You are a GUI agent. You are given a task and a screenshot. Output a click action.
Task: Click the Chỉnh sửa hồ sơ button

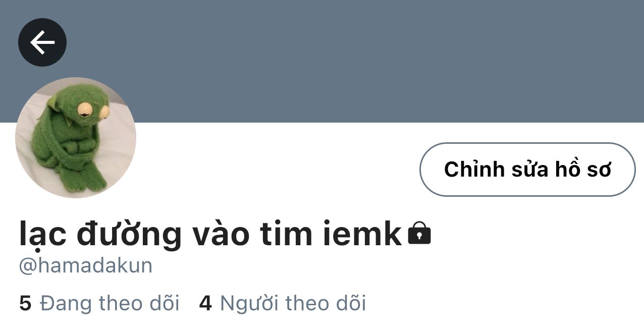pyautogui.click(x=527, y=170)
